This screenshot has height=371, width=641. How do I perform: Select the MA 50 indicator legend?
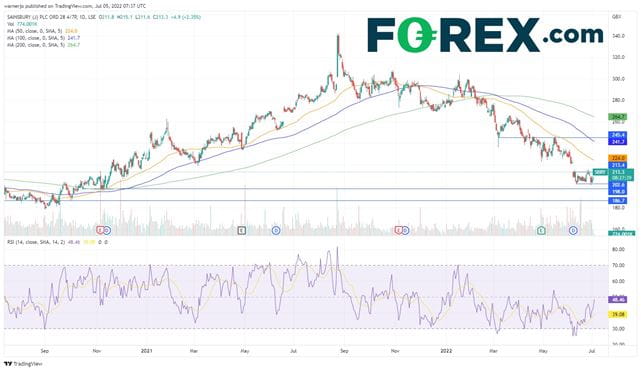pos(42,31)
